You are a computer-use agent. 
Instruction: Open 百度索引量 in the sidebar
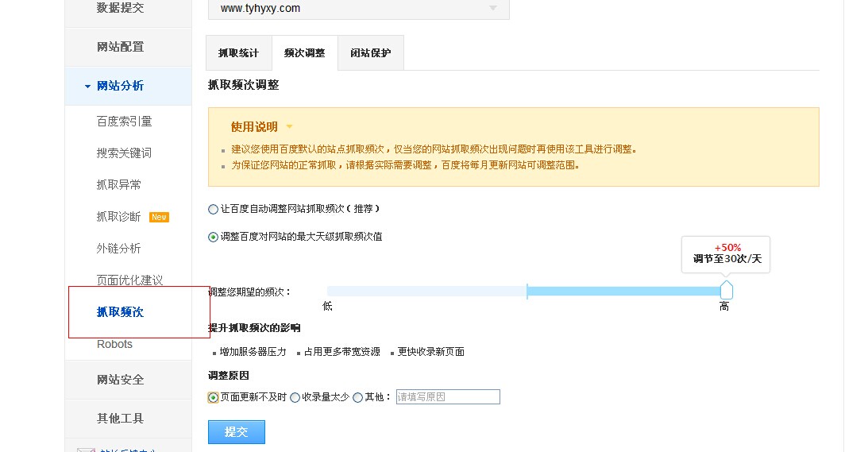(x=124, y=122)
